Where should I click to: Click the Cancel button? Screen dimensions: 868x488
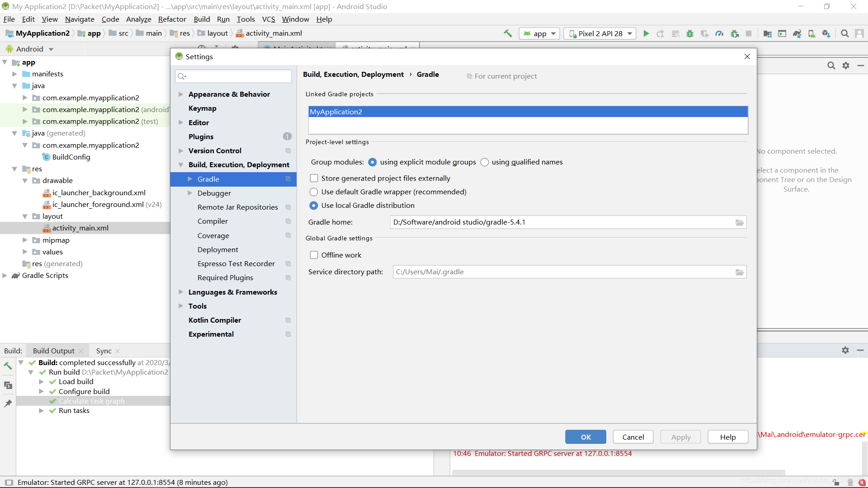pyautogui.click(x=633, y=437)
